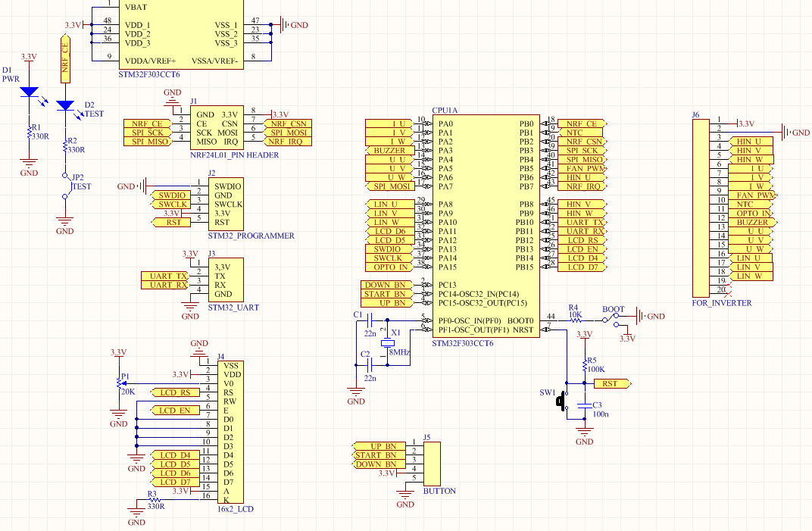The image size is (812, 531).
Task: Click the 3.3V power port above P1
Action: 119,355
